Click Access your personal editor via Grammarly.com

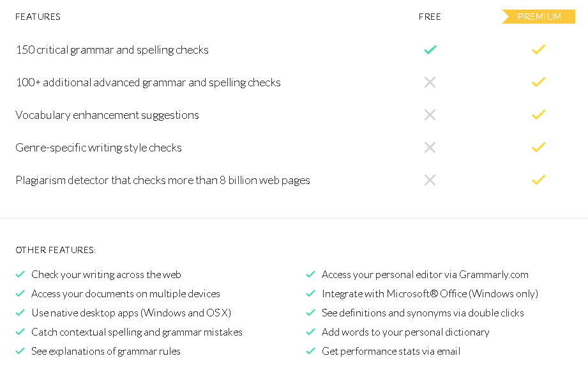point(425,274)
